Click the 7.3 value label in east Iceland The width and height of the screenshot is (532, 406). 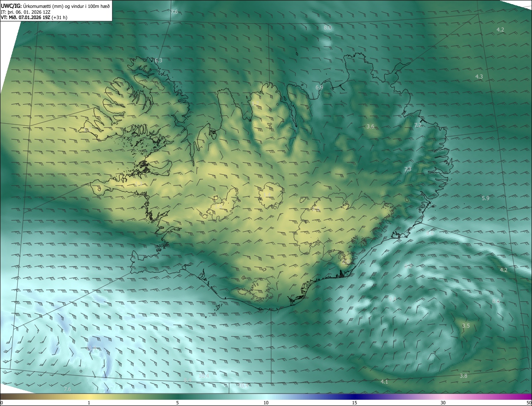408,169
